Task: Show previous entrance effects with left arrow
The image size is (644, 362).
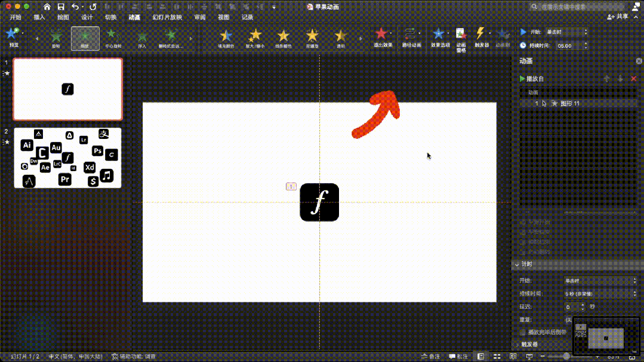Action: 37,39
